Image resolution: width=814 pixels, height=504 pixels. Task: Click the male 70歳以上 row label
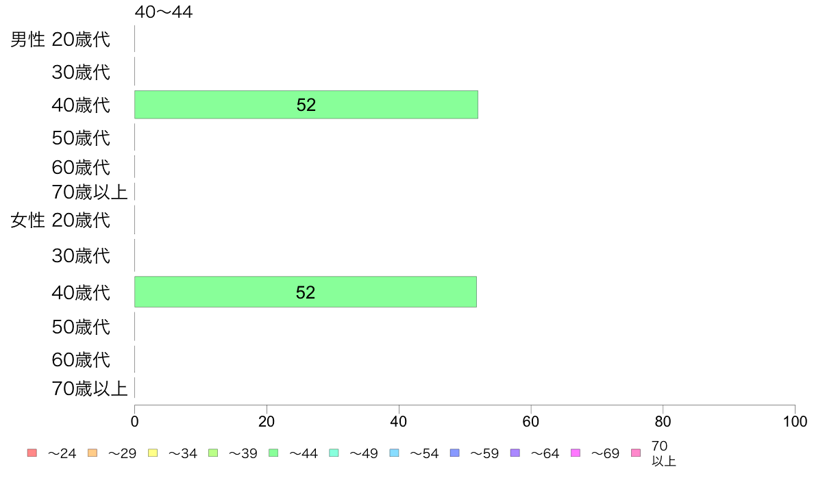[x=89, y=192]
